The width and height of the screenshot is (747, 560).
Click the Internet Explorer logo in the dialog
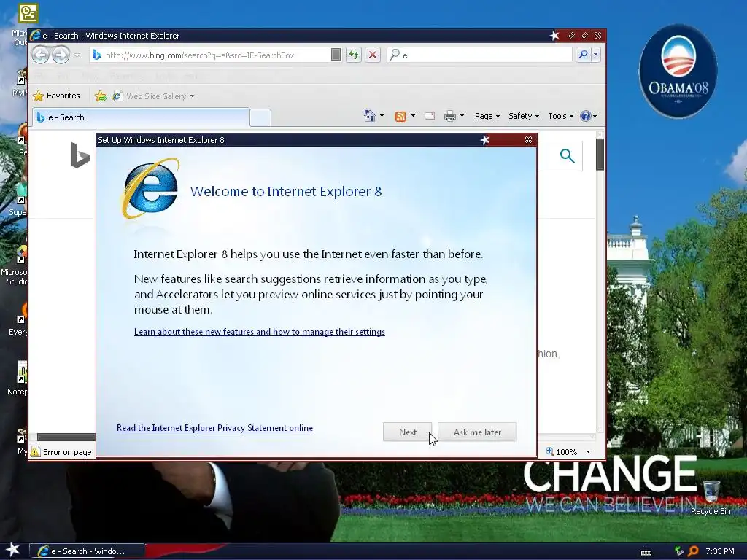click(x=150, y=189)
